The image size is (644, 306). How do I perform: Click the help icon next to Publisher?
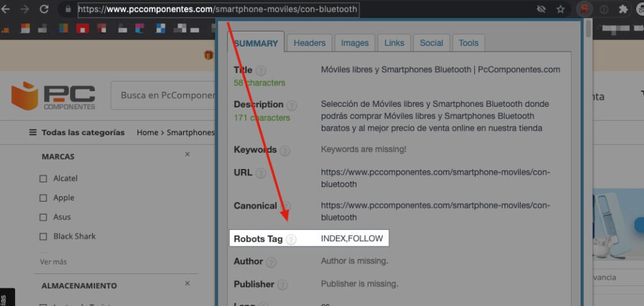(x=282, y=285)
